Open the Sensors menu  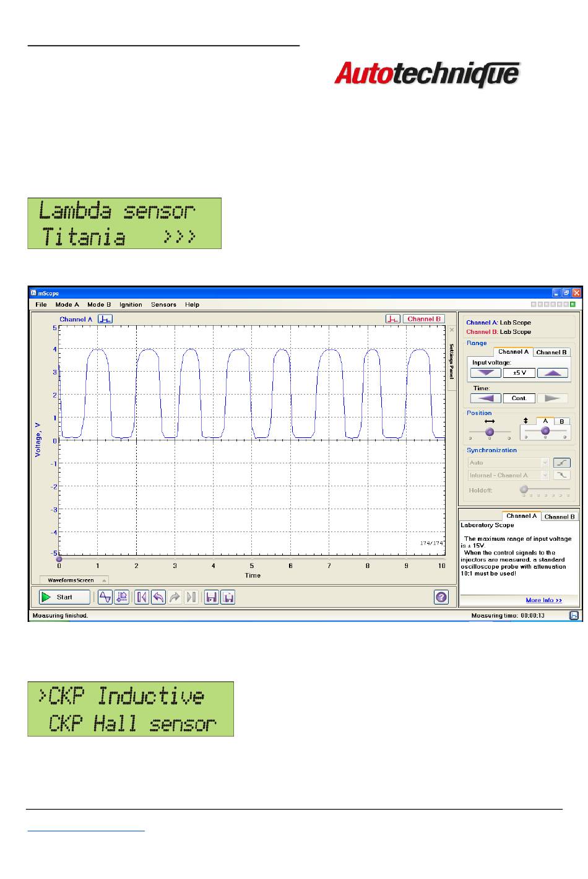[163, 305]
